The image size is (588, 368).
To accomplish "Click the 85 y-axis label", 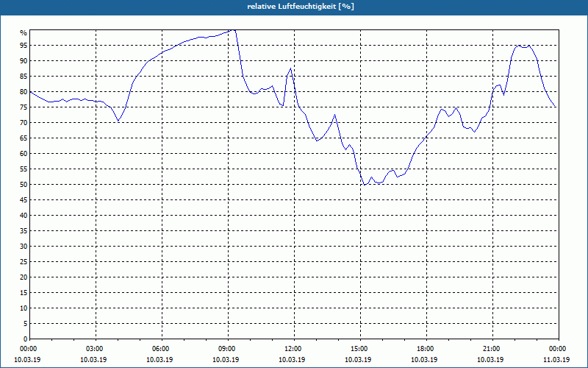I will click(24, 77).
